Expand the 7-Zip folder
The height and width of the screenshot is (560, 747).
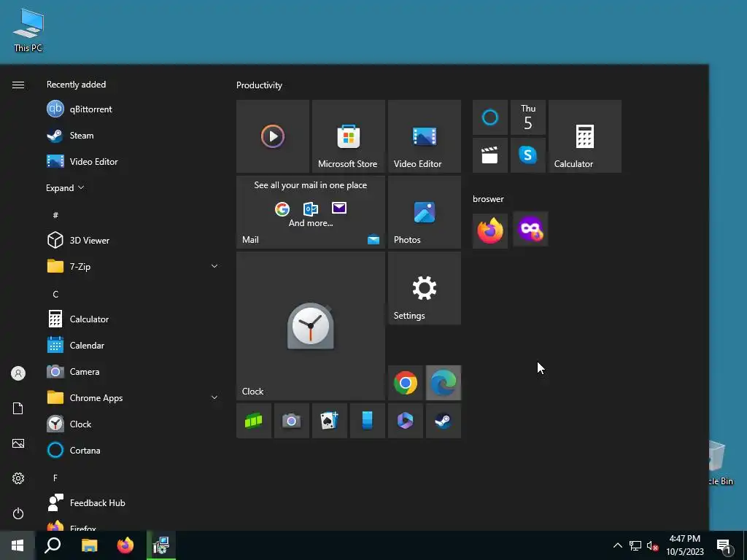click(x=131, y=267)
